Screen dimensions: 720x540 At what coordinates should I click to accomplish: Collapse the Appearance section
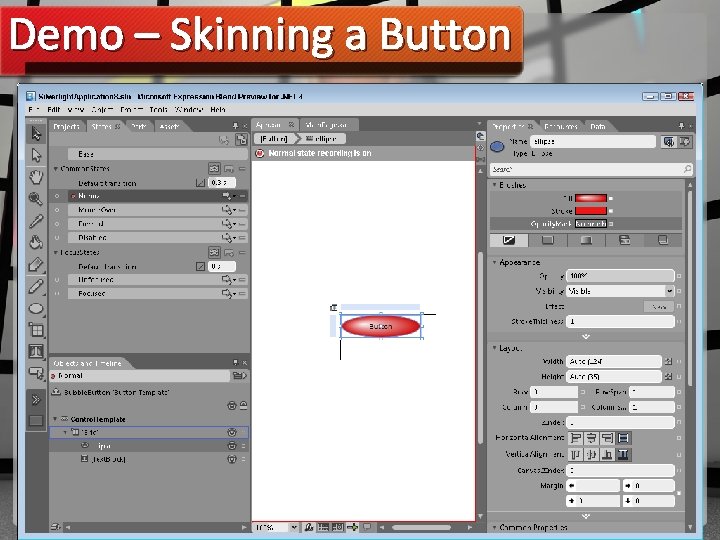tap(495, 262)
